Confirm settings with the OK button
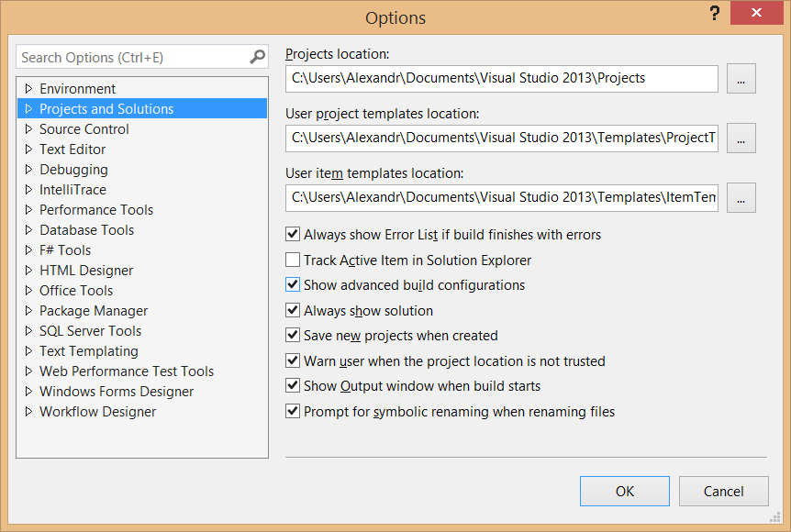This screenshot has width=791, height=532. point(625,491)
